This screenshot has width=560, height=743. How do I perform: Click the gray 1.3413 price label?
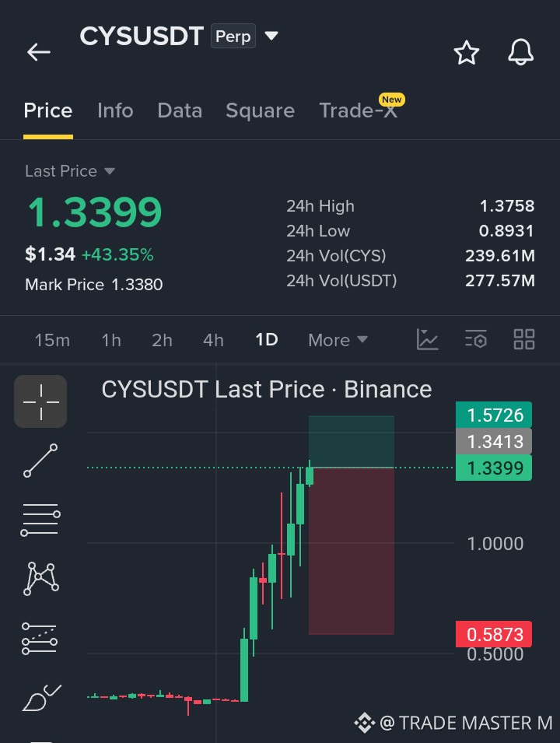(494, 442)
